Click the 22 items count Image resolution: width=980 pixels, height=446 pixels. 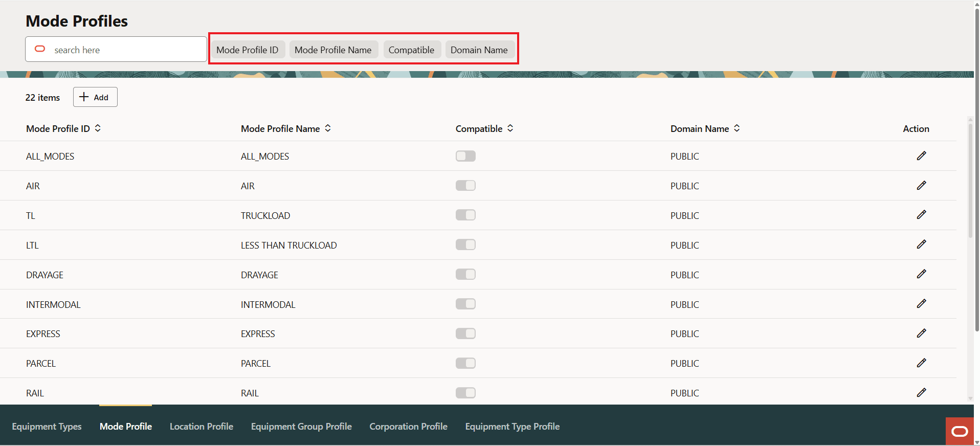[x=42, y=98]
